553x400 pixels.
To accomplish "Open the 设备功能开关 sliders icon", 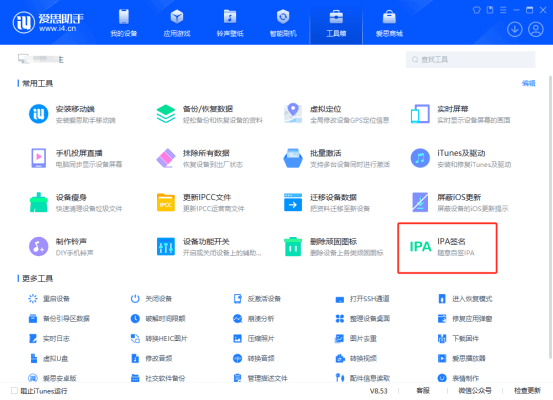I will [166, 246].
